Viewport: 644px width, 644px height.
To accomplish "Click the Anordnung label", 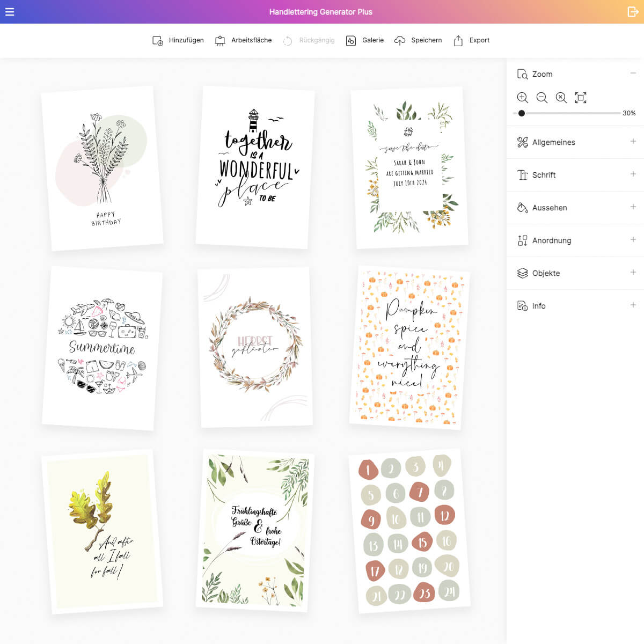I will (x=552, y=240).
